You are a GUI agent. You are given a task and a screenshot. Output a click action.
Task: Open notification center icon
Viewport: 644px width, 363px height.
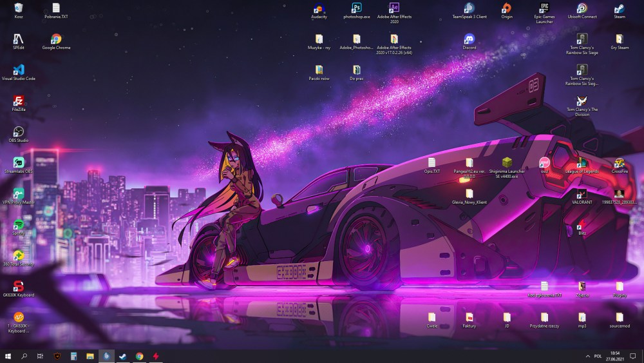tap(633, 356)
